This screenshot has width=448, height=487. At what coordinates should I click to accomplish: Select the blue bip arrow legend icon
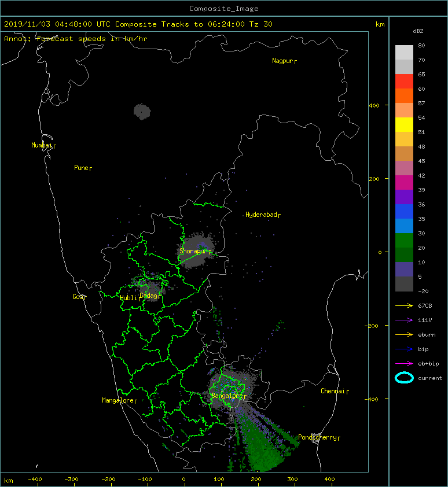point(404,349)
